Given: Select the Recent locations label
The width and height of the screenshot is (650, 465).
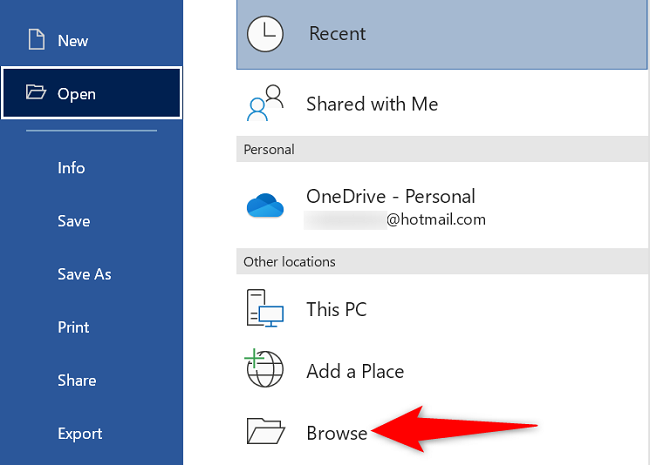Looking at the screenshot, I should (337, 33).
